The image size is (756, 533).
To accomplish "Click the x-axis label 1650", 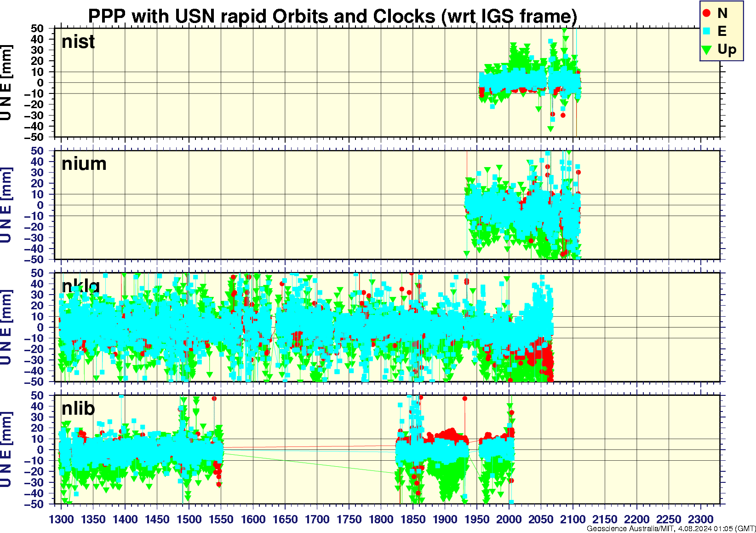I will point(285,519).
